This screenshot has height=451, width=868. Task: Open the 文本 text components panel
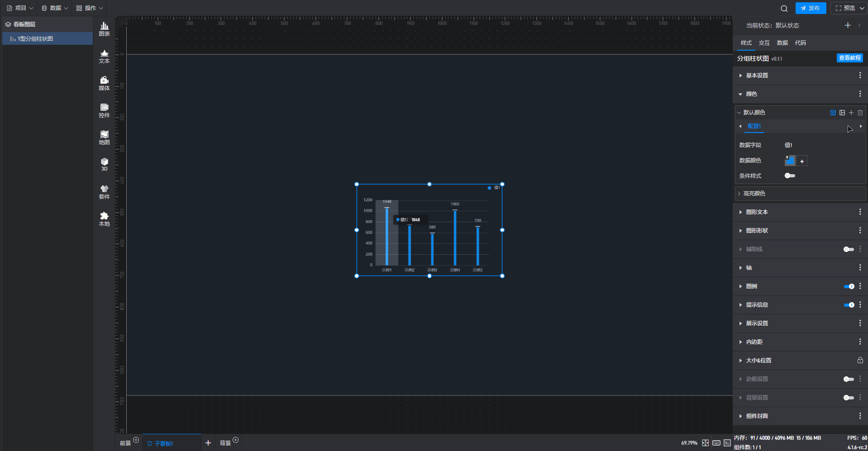tap(104, 56)
